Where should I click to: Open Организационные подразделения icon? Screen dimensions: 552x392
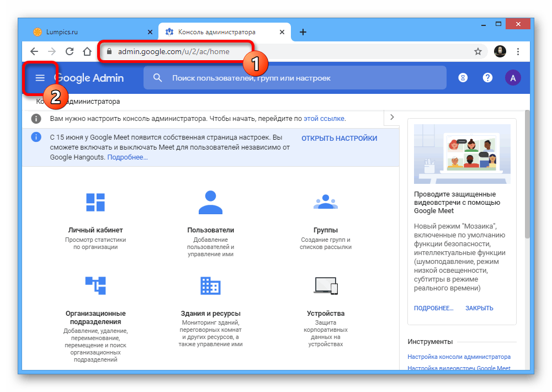95,285
